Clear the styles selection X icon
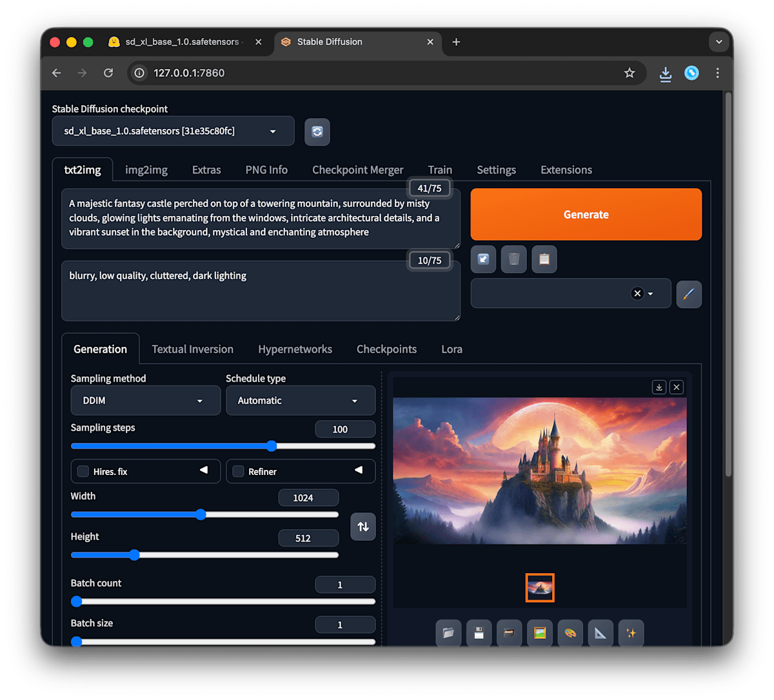 pyautogui.click(x=637, y=293)
